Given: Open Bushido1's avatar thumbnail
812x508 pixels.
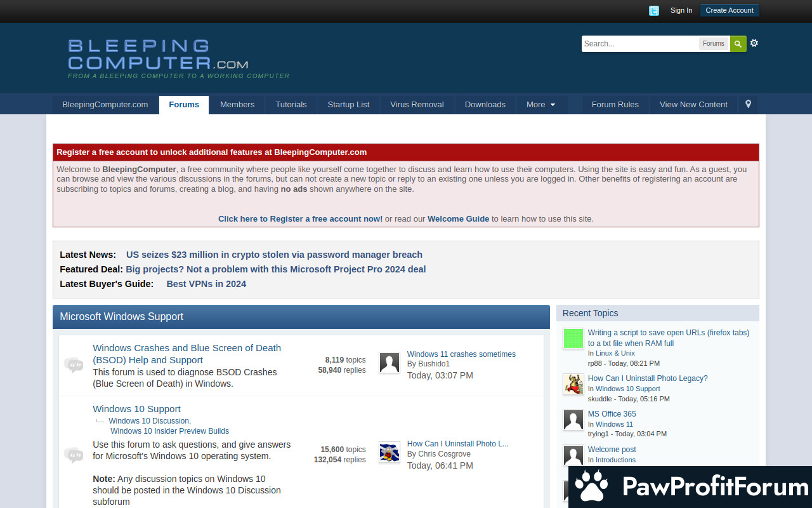Looking at the screenshot, I should point(390,363).
